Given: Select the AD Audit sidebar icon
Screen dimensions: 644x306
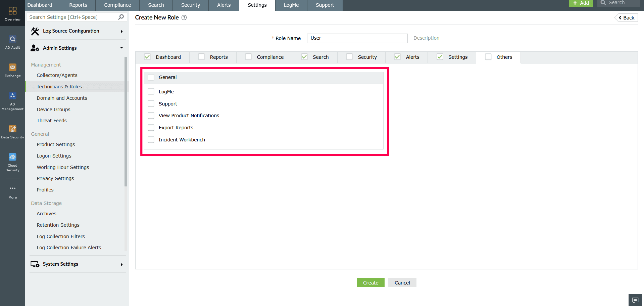Looking at the screenshot, I should (x=12, y=41).
